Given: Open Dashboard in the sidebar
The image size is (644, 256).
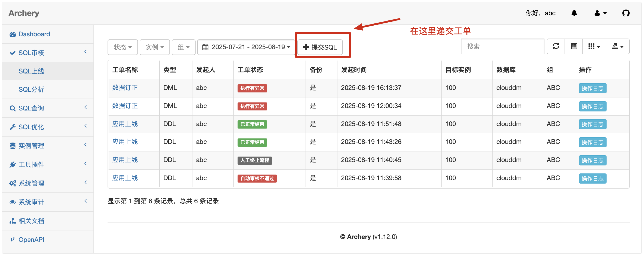Looking at the screenshot, I should click(34, 34).
